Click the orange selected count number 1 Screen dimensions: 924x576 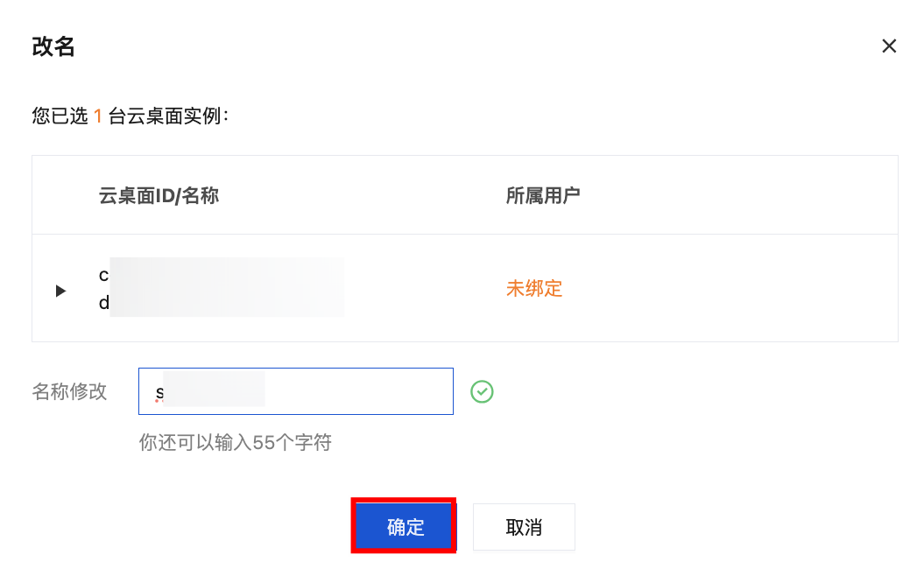[x=98, y=116]
